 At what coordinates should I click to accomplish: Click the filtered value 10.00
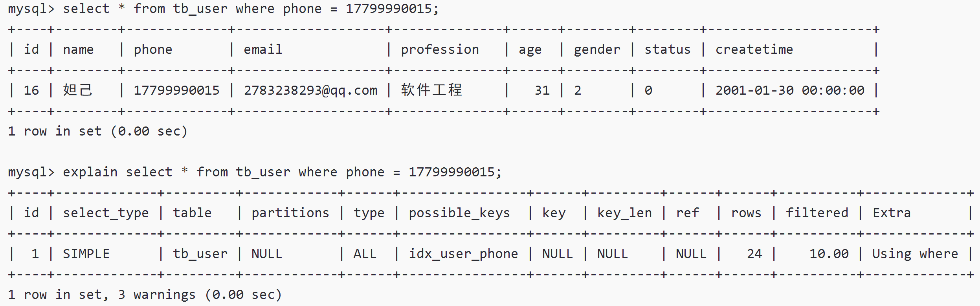829,254
